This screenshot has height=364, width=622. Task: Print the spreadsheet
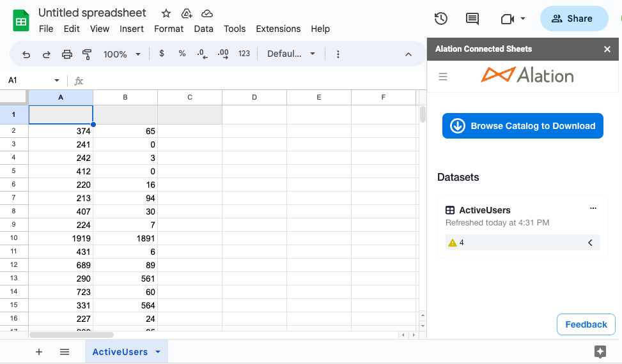coord(67,54)
